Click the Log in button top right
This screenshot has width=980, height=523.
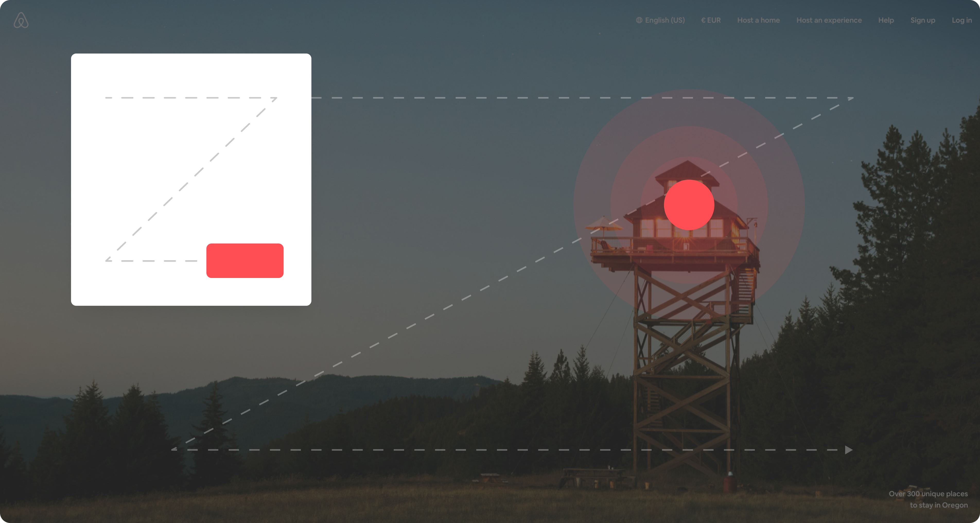tap(961, 20)
